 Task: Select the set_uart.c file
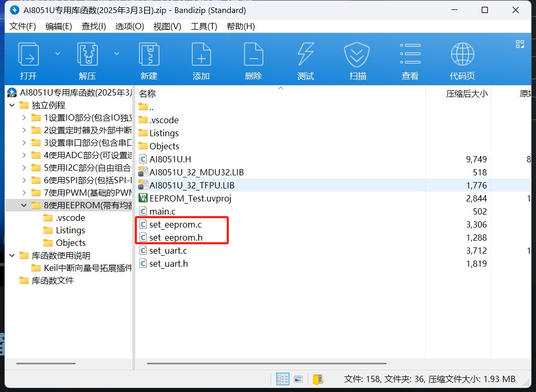[x=163, y=251]
